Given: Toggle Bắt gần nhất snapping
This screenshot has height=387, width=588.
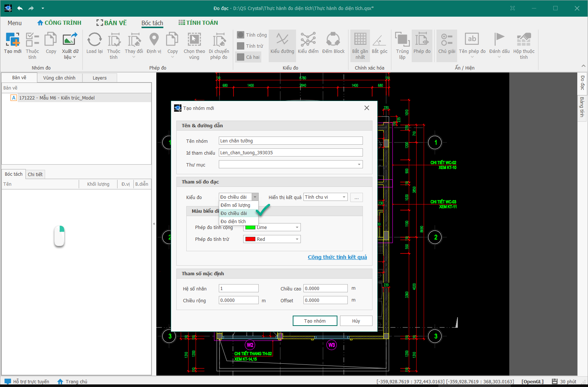Looking at the screenshot, I should [x=360, y=46].
